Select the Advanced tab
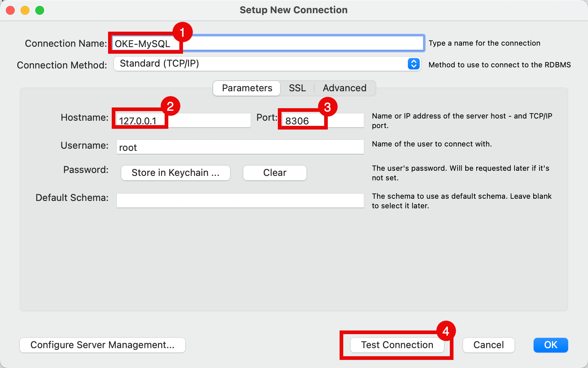588x368 pixels. pos(344,88)
